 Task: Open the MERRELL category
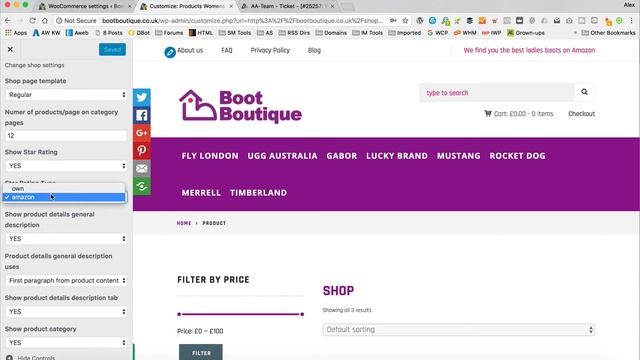tap(201, 193)
